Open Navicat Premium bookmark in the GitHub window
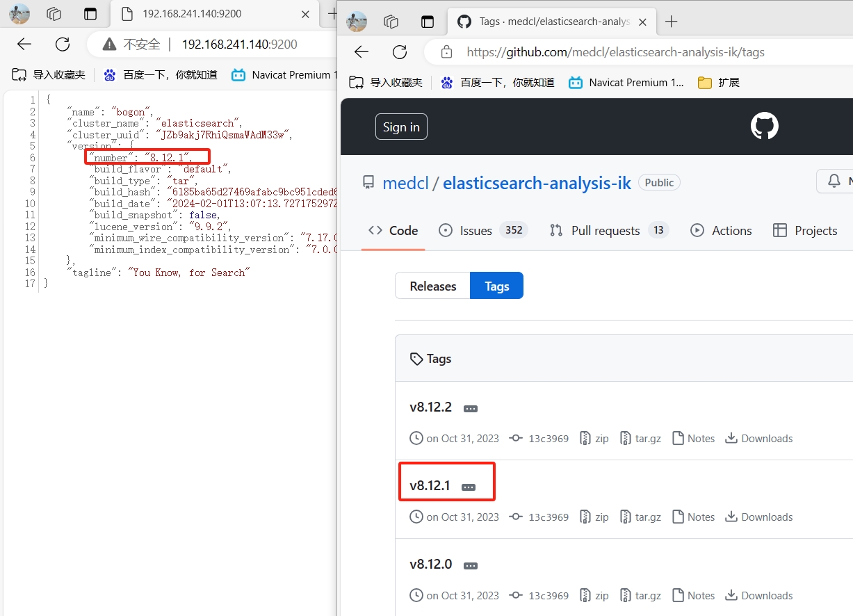Viewport: 853px width, 616px height. coord(626,83)
